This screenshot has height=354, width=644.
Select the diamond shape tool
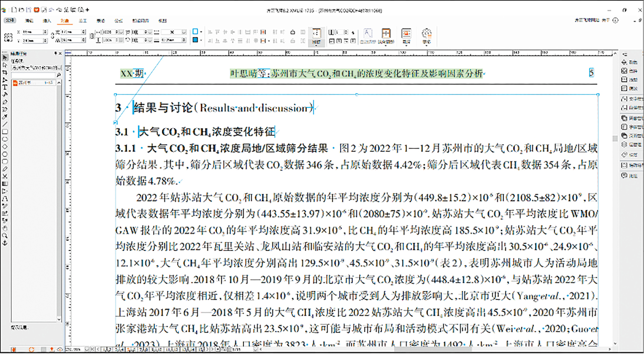click(5, 146)
